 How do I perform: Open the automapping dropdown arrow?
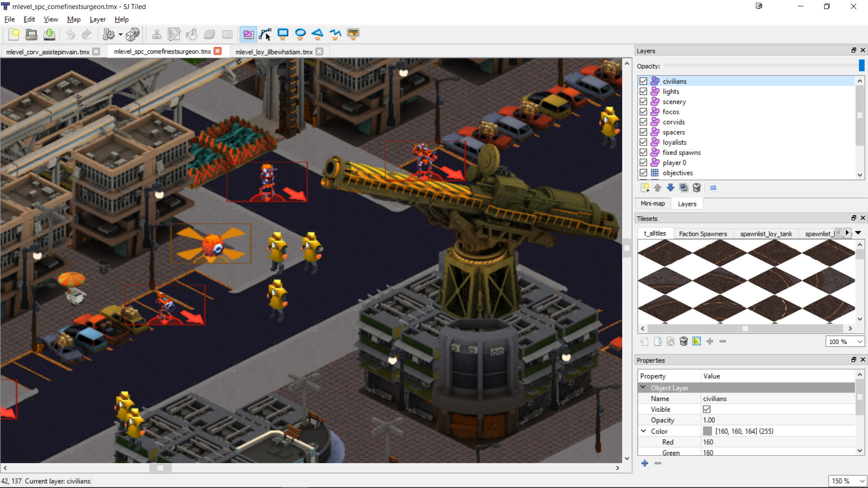120,34
